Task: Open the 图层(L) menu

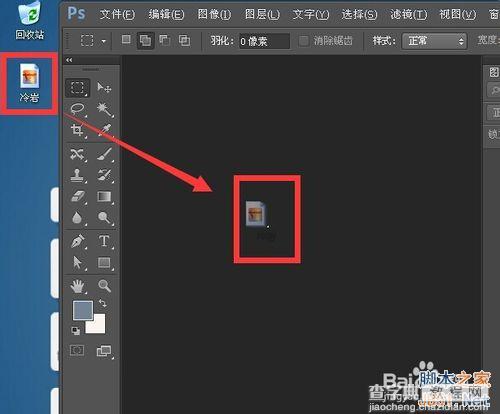Action: click(262, 14)
